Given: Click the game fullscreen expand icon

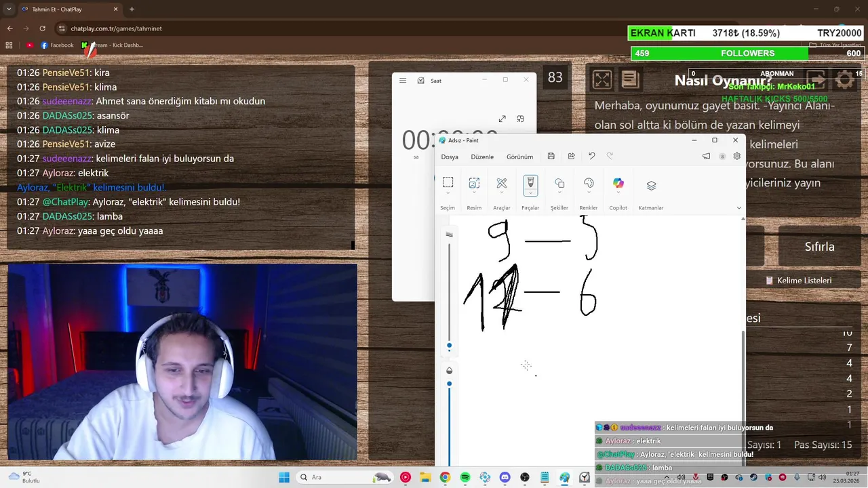Looking at the screenshot, I should 601,80.
